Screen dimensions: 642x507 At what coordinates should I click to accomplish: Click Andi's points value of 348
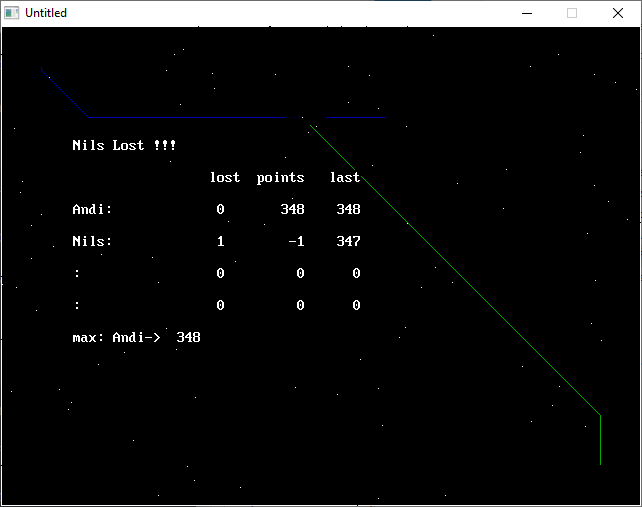click(x=292, y=210)
